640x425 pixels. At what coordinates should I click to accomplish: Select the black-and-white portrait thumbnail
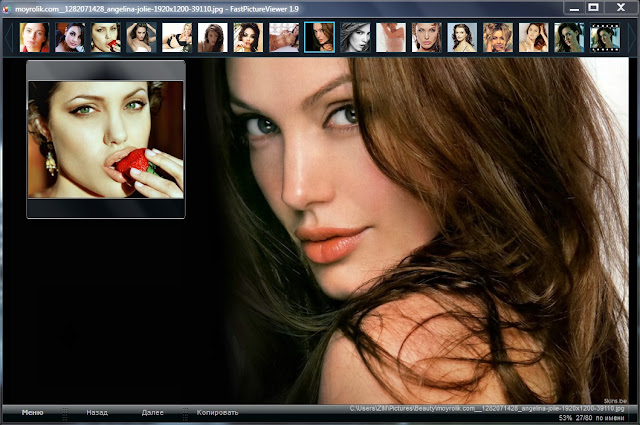355,37
